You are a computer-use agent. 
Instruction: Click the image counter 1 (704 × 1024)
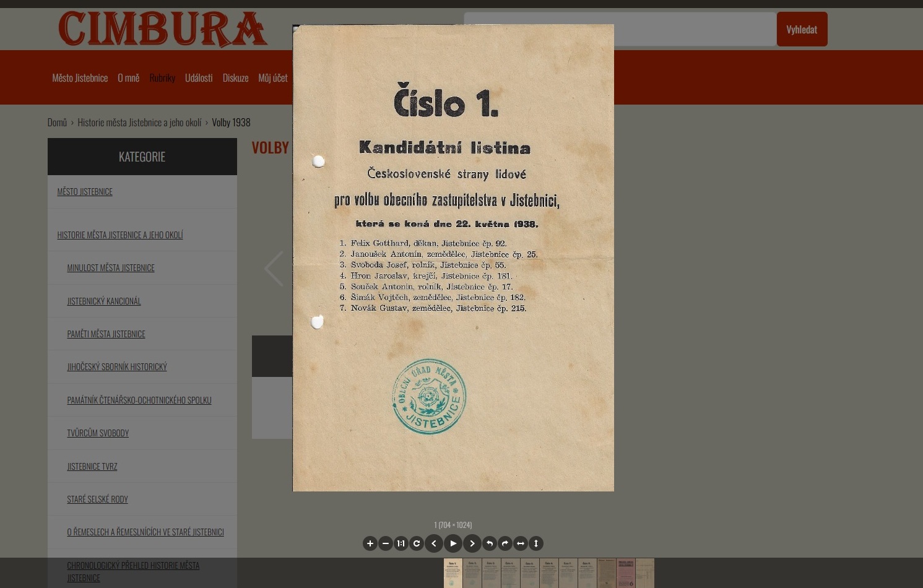point(453,525)
